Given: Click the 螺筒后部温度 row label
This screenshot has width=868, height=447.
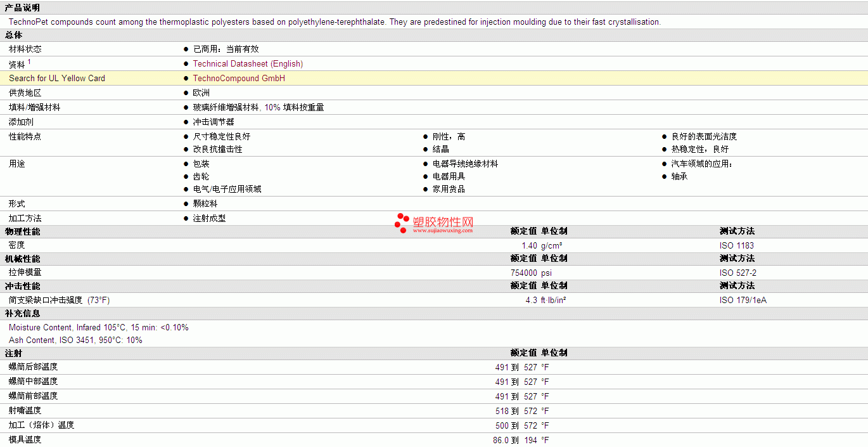Looking at the screenshot, I should [x=33, y=366].
